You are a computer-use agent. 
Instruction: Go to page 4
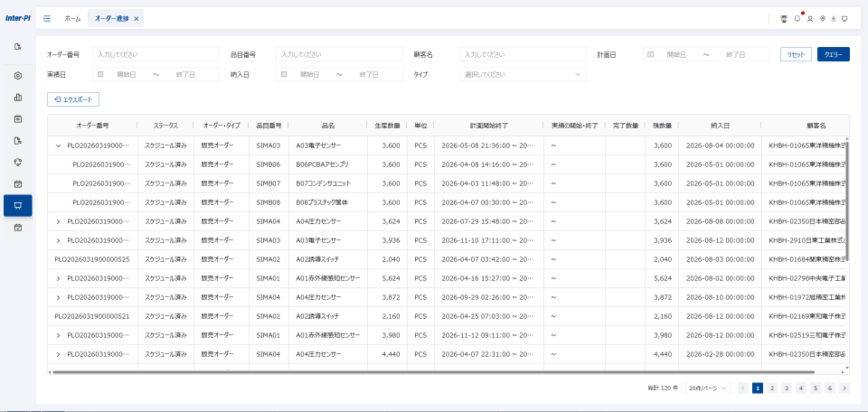pyautogui.click(x=801, y=388)
